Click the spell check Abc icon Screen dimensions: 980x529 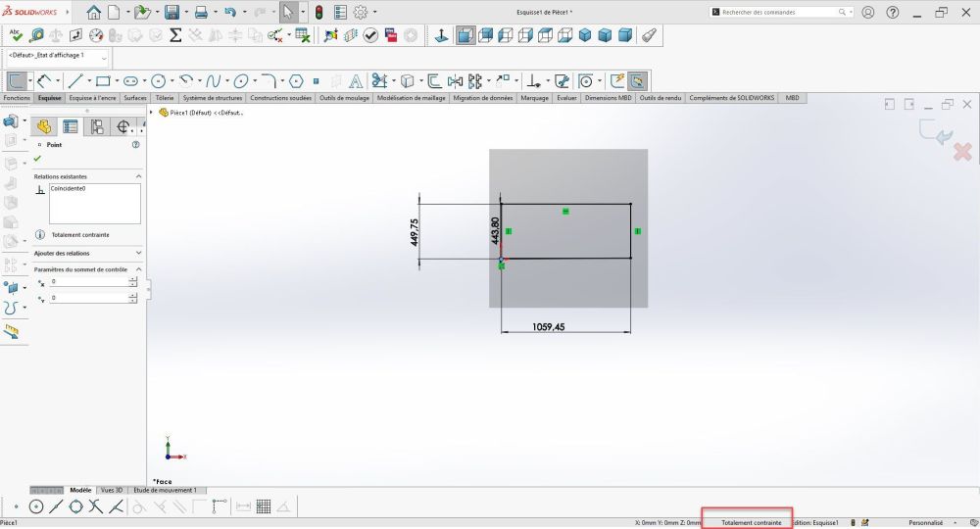point(16,35)
